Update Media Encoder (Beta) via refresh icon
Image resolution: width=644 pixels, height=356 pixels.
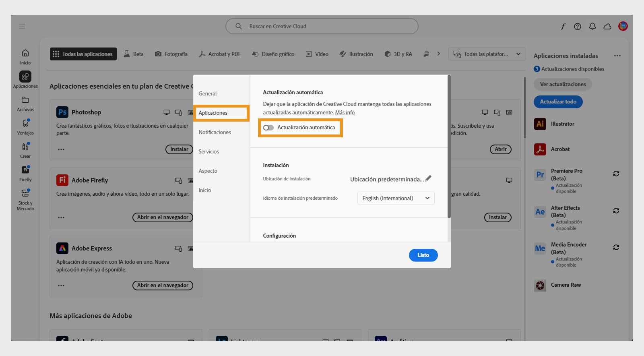[616, 247]
